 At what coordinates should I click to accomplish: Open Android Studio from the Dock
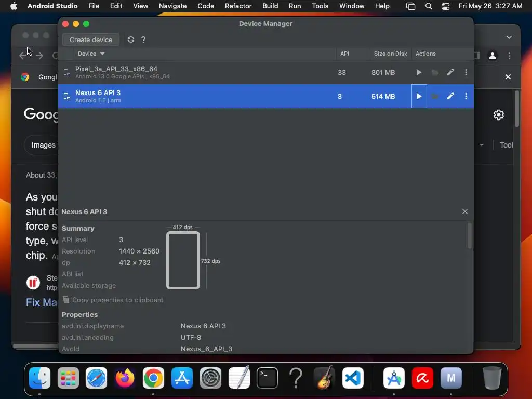pos(394,378)
